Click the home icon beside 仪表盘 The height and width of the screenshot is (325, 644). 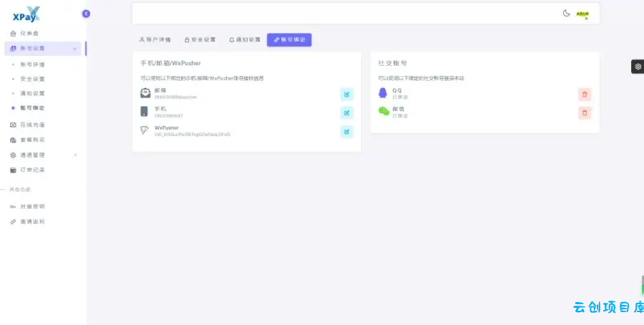13,33
